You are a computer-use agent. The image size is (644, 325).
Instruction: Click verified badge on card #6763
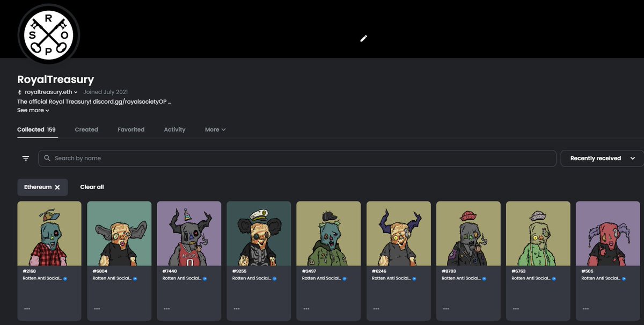point(554,279)
